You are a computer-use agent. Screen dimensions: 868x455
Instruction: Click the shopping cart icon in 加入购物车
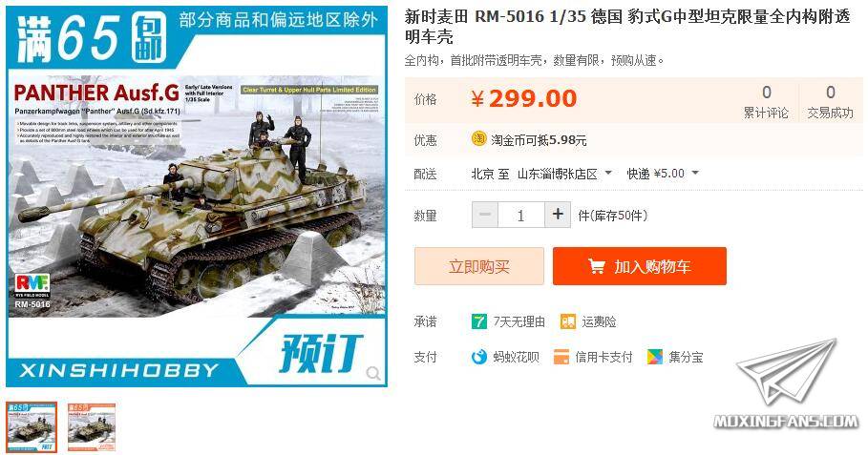tap(597, 266)
